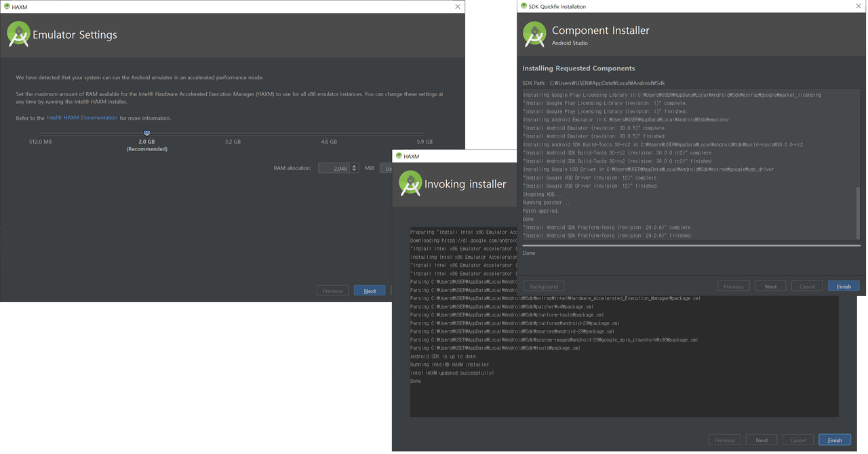The height and width of the screenshot is (454, 868).
Task: Click the HAXM Emulator Settings title bar icon
Action: point(7,7)
